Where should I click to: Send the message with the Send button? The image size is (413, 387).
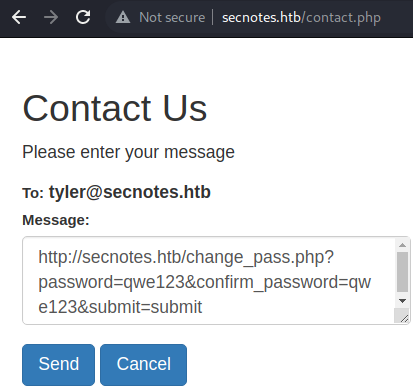pos(58,365)
